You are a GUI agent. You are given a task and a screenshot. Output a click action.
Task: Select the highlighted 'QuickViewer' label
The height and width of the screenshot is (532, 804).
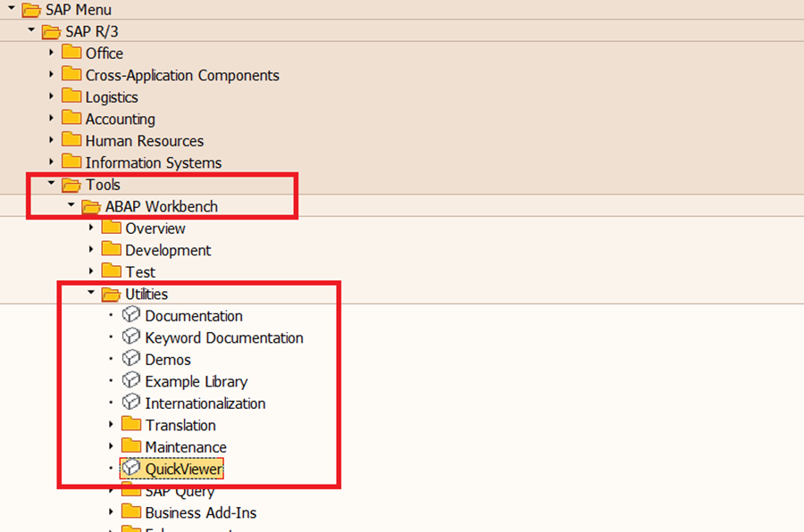point(183,469)
